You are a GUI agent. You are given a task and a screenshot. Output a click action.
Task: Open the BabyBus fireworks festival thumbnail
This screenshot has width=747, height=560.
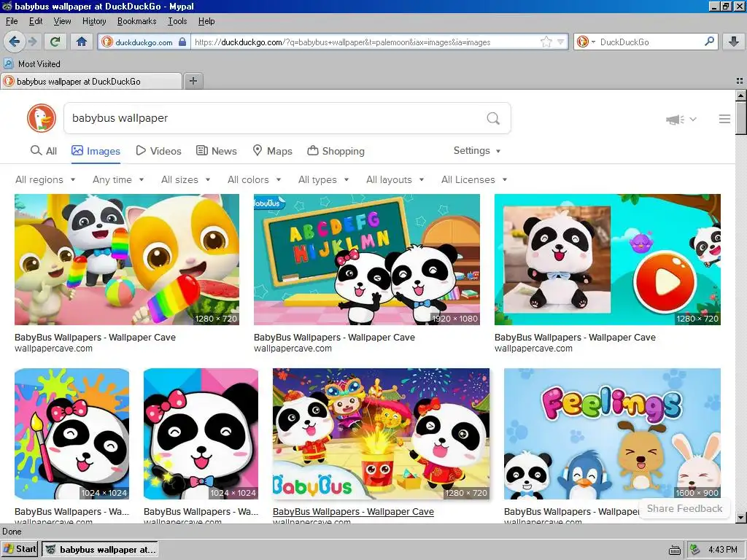coord(381,434)
